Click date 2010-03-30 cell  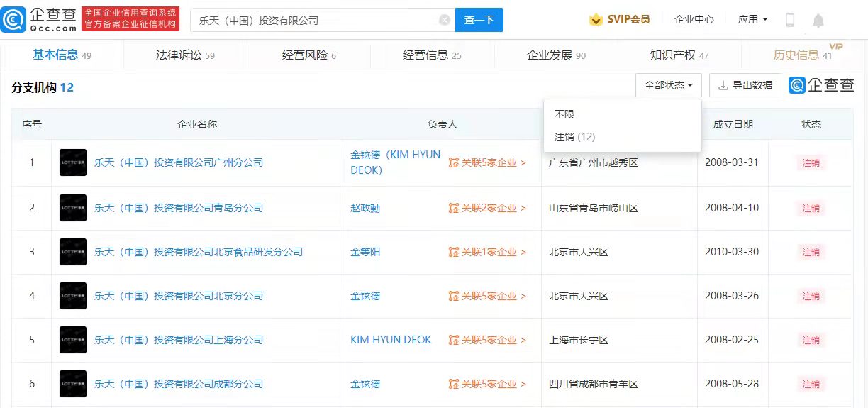click(x=732, y=252)
